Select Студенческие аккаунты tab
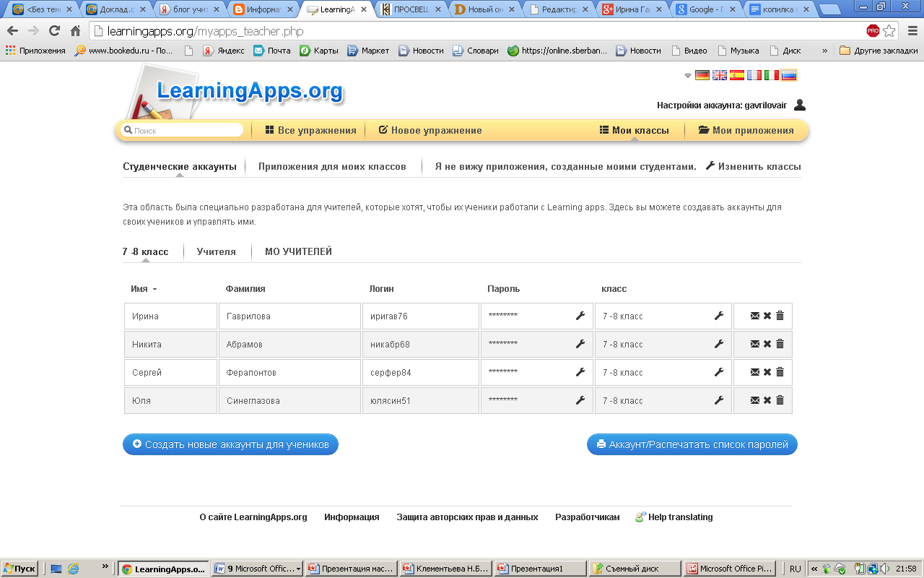The width and height of the screenshot is (924, 578). (180, 166)
